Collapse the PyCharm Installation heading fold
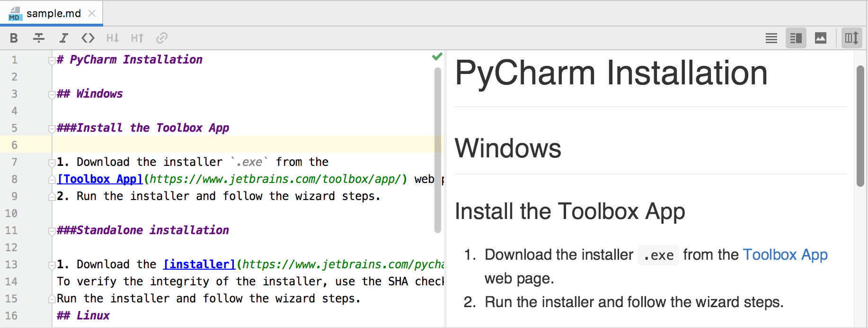 [52, 60]
